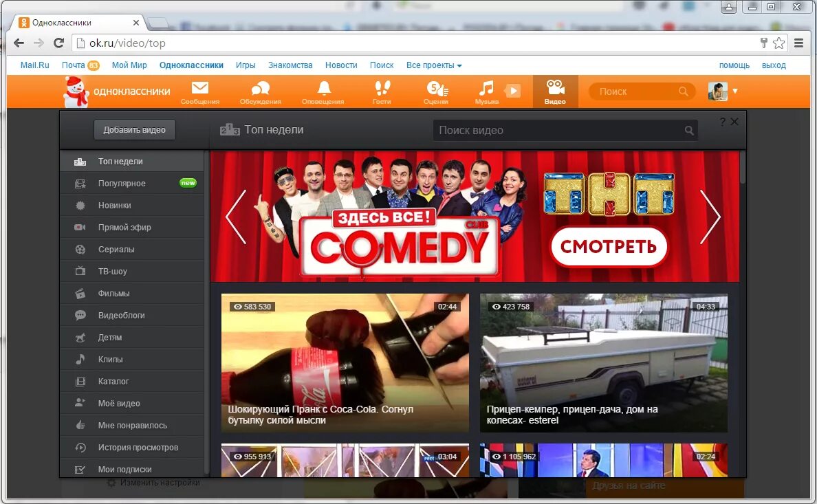This screenshot has width=817, height=504.
Task: Close the Одноклассники browser tab
Action: click(136, 23)
